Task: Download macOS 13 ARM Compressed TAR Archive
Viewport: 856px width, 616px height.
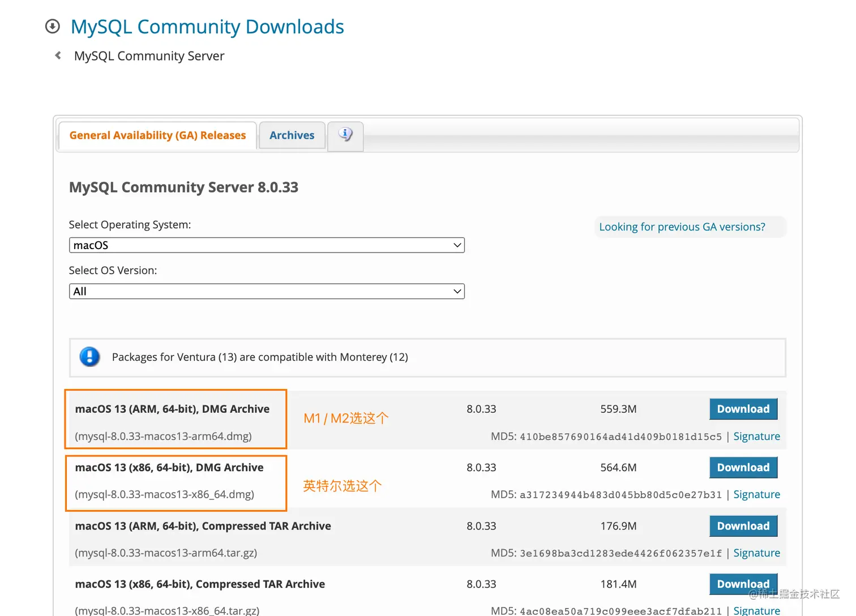Action: pos(743,526)
